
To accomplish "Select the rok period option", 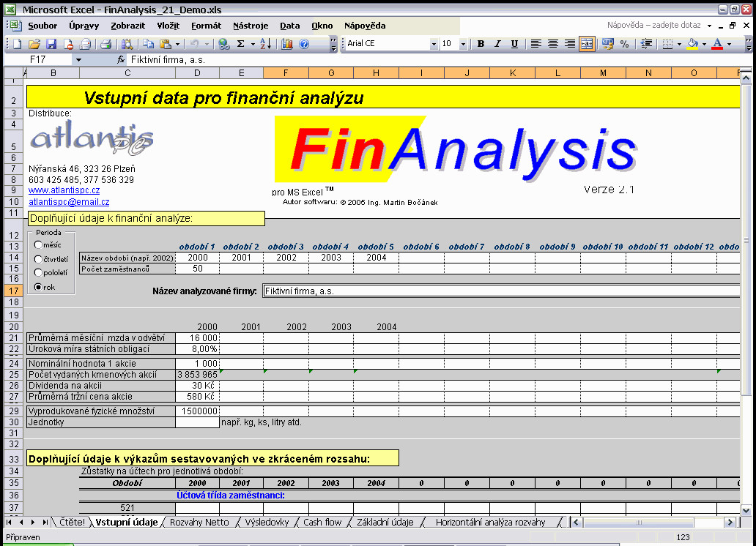I will pos(38,287).
